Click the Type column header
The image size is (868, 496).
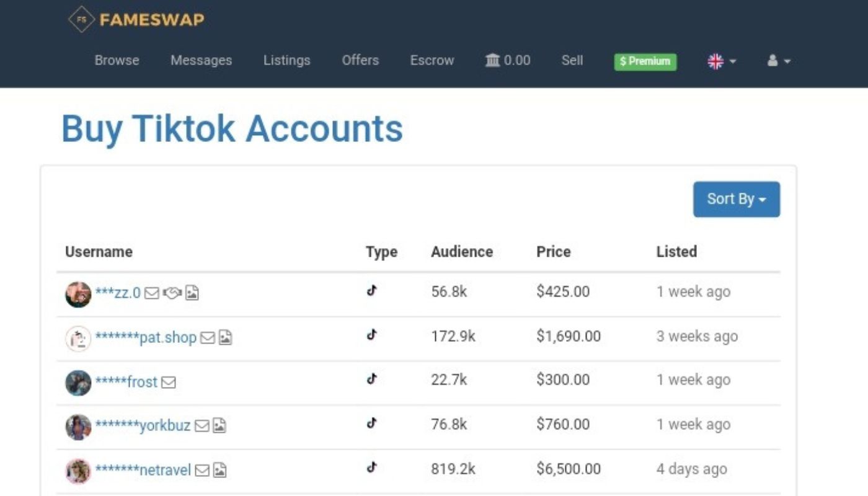[381, 252]
